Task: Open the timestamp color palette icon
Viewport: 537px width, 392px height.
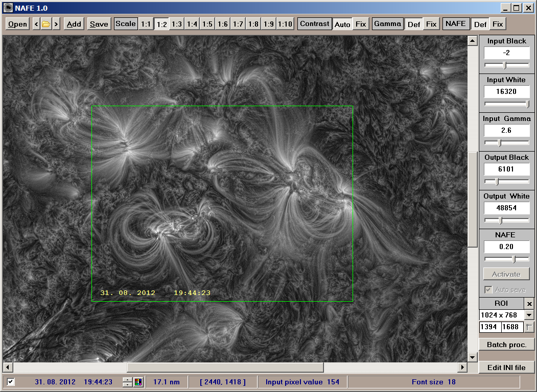Action: click(137, 382)
